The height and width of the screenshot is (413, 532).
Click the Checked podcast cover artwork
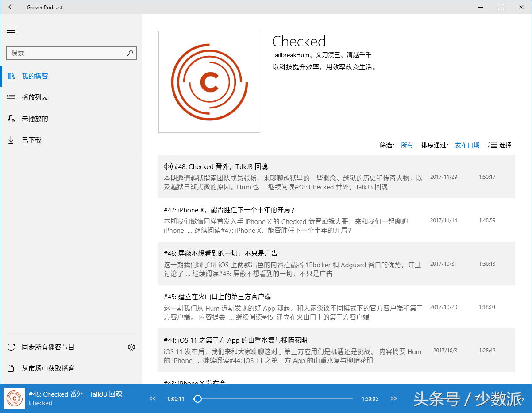(209, 82)
